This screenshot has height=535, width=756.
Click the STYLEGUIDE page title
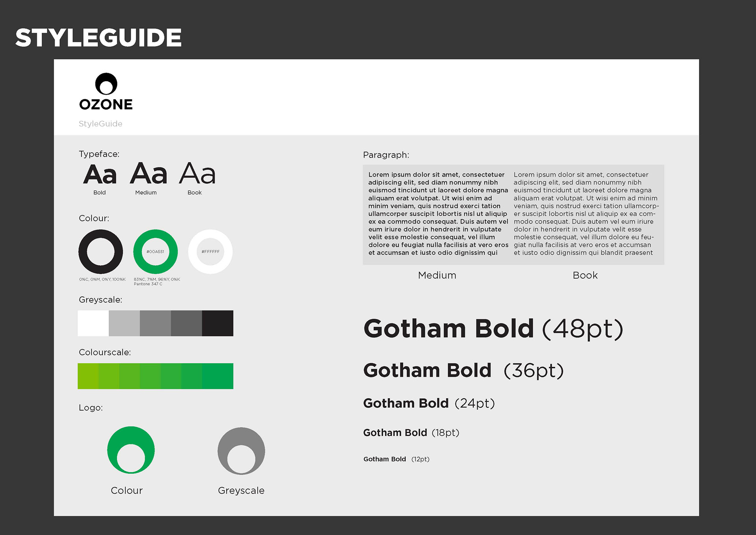pyautogui.click(x=98, y=38)
